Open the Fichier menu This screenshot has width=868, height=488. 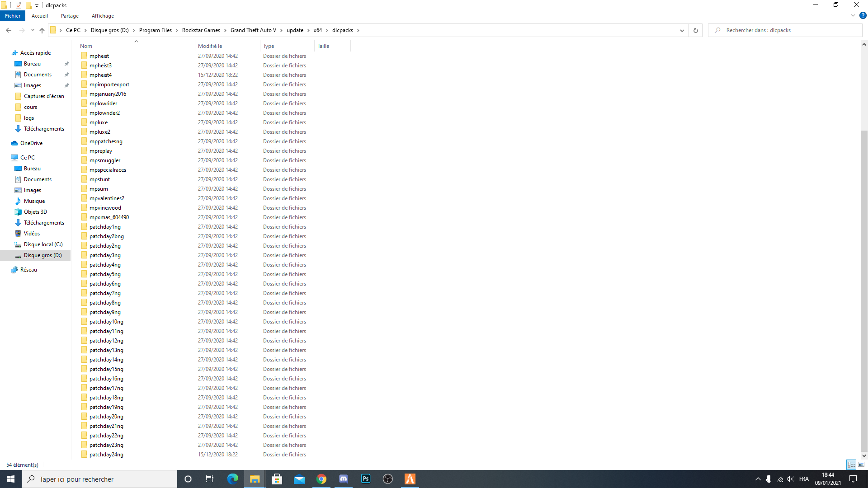(x=13, y=16)
